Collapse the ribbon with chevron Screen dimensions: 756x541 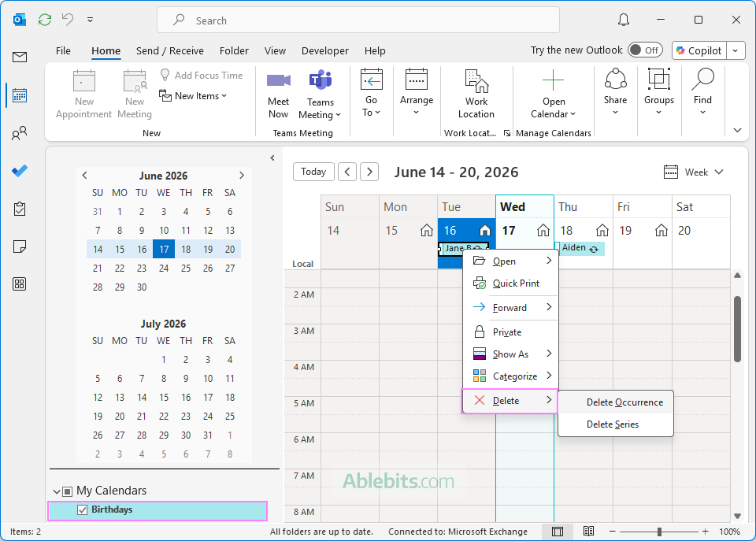coord(737,130)
